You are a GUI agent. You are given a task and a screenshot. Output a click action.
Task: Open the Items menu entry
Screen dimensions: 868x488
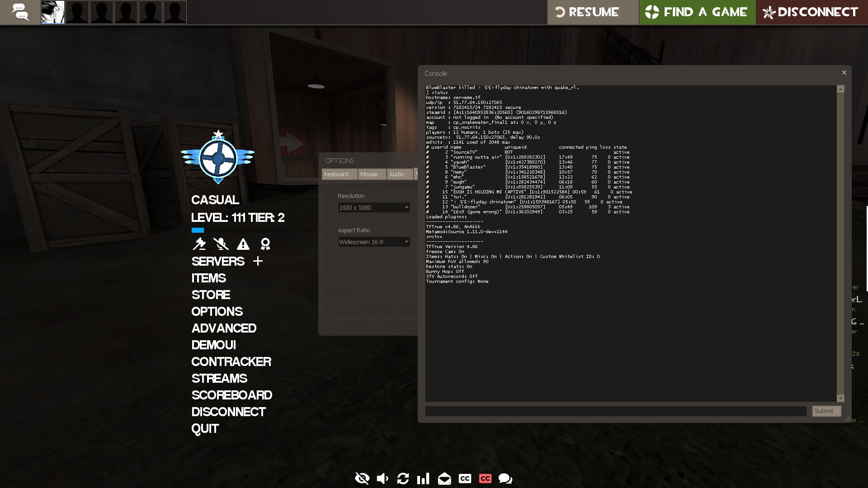coord(208,278)
